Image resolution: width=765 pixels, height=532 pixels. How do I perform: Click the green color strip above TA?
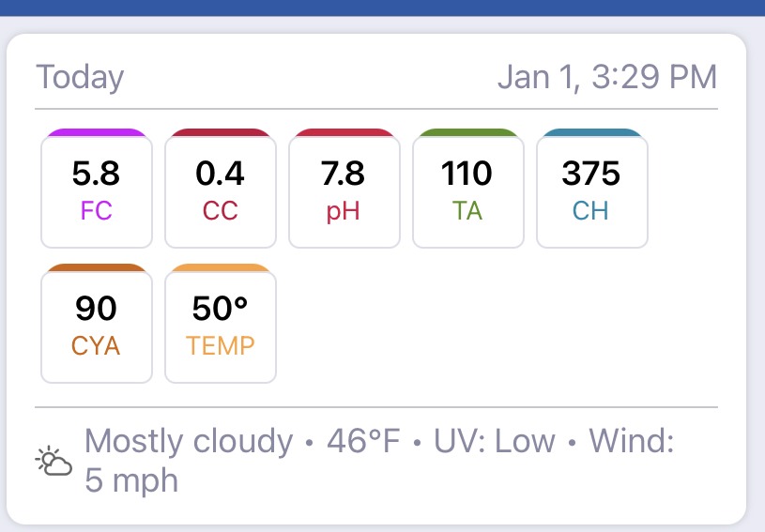click(468, 132)
